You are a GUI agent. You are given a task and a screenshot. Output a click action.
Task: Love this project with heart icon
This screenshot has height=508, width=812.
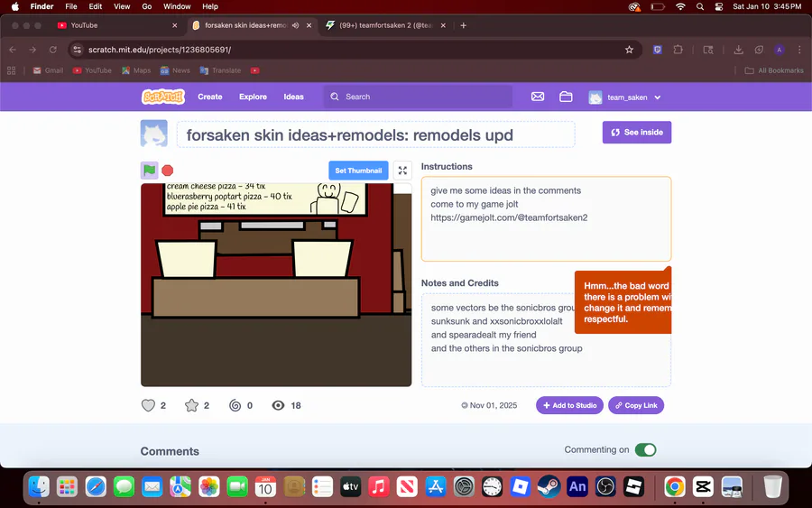click(148, 405)
